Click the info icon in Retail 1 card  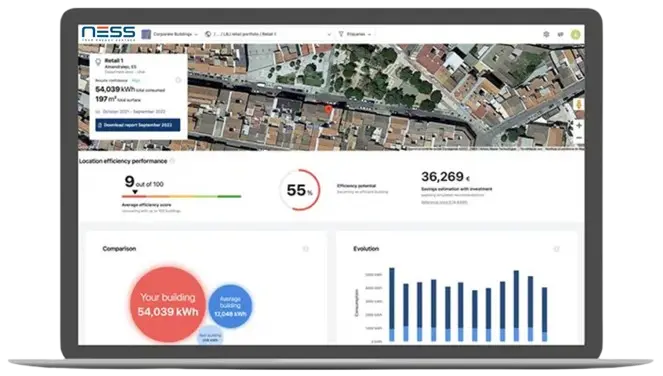coord(178,80)
